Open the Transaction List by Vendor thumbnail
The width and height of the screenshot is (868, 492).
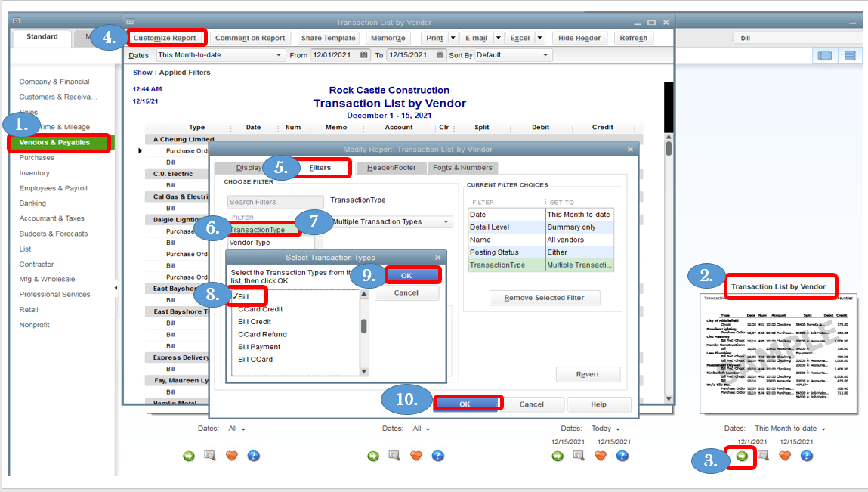(778, 354)
